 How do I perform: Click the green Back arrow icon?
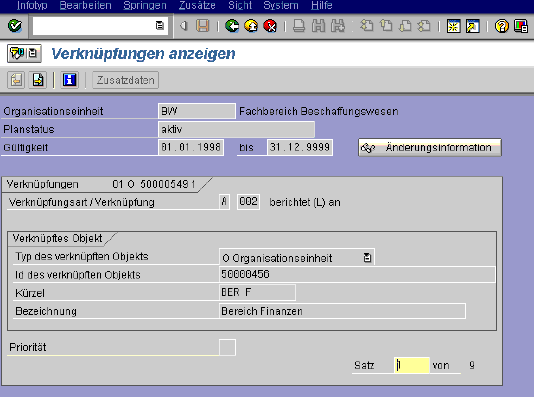click(x=232, y=26)
